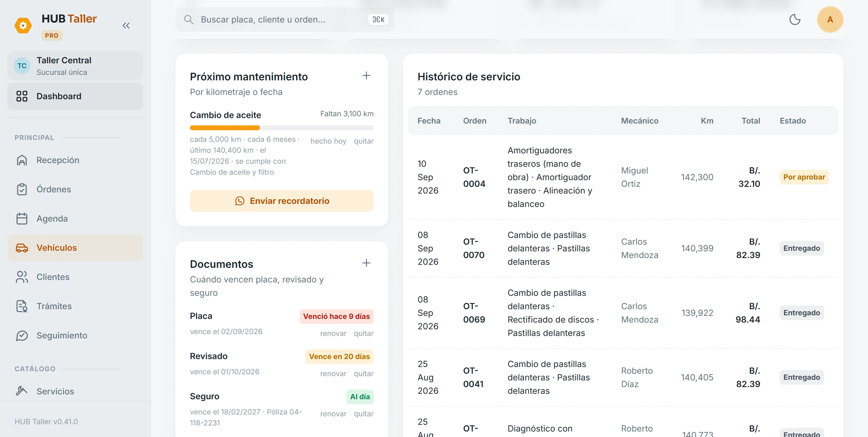The image size is (868, 437).
Task: Click the Por aprobar status badge
Action: 804,177
